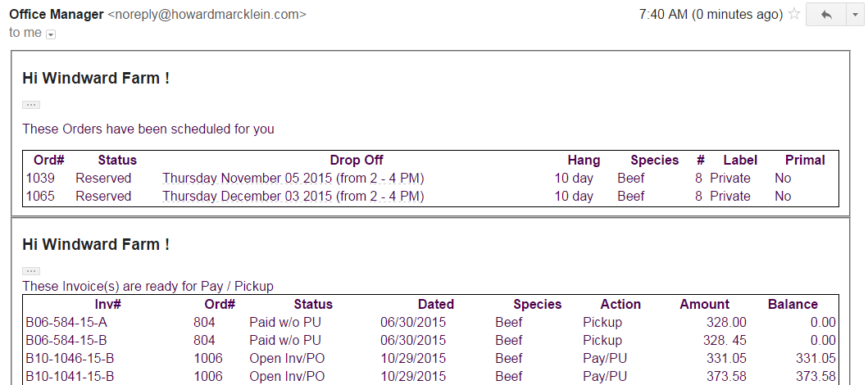Expand trimmed content under first greeting

point(31,105)
